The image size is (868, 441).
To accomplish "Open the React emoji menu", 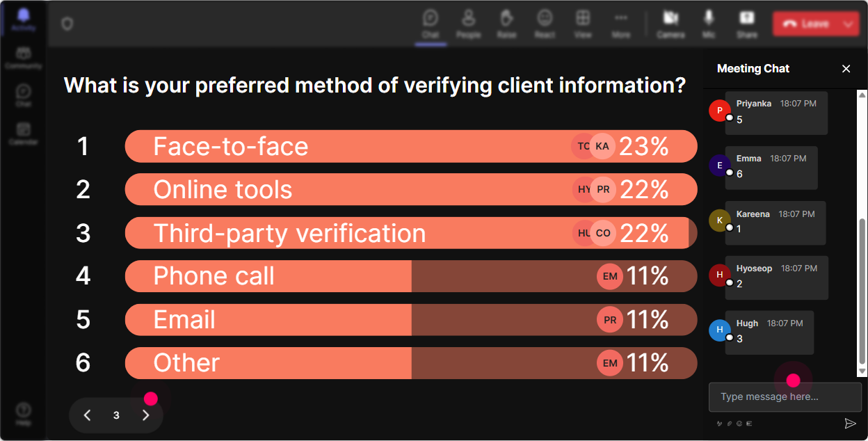I will tap(545, 24).
